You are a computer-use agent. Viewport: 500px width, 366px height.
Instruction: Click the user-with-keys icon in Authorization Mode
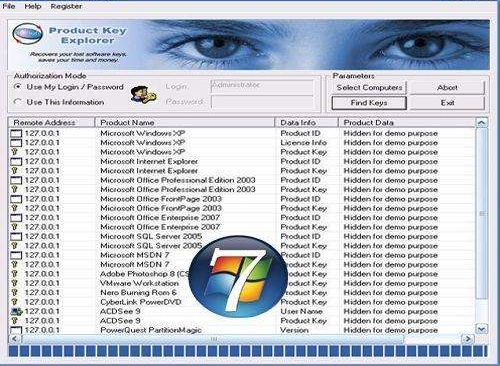click(x=143, y=94)
